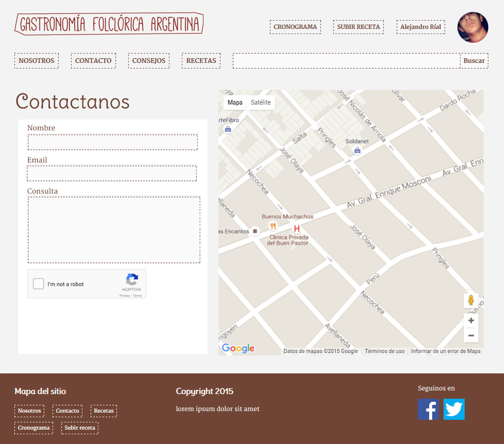Click the Soldanet shop marker on map
The height and width of the screenshot is (444, 504).
[x=357, y=150]
